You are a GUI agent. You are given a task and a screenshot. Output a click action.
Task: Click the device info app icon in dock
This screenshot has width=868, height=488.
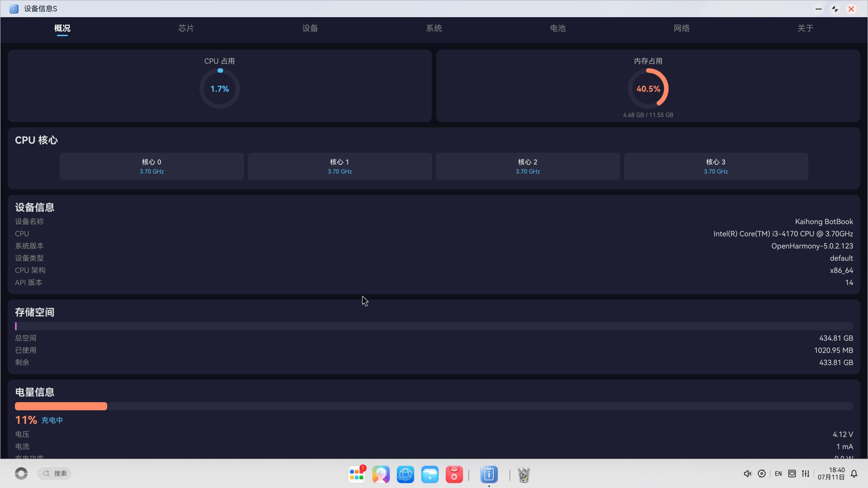[x=489, y=474]
